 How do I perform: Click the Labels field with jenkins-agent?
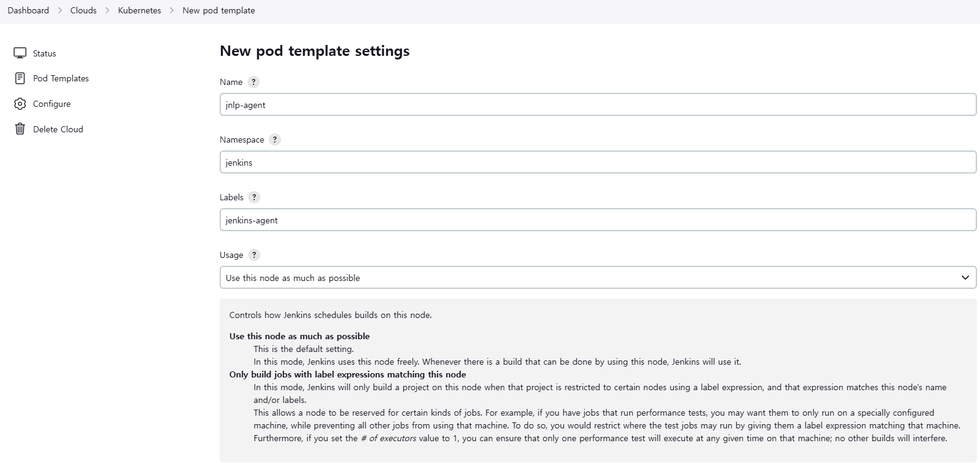(x=598, y=220)
